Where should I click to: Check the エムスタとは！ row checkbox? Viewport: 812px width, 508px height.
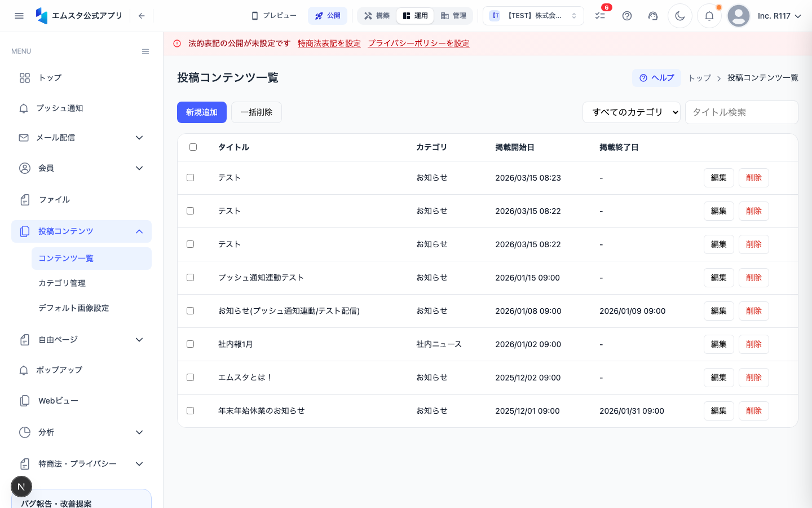[190, 378]
